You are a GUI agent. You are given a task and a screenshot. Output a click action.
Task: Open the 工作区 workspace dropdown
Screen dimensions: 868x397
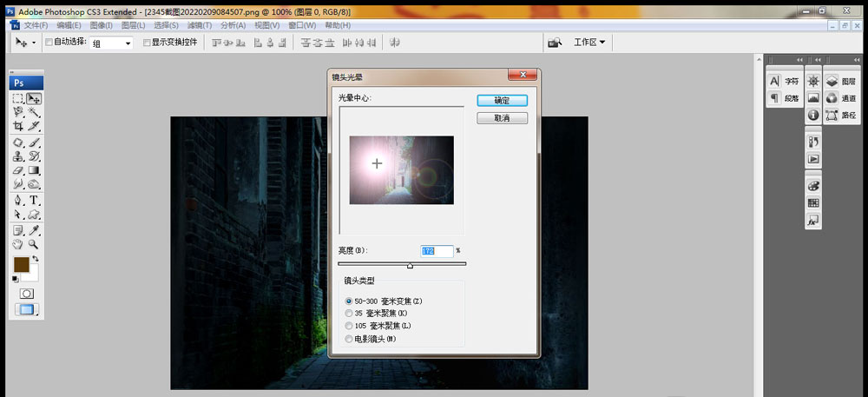(x=589, y=42)
